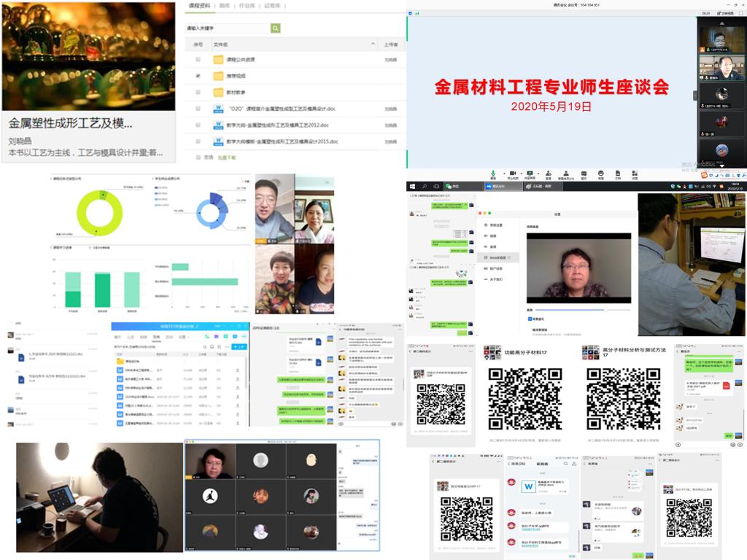Click the 高分子材料分析与测试方法 QR code
The width and height of the screenshot is (747, 560).
tap(624, 399)
